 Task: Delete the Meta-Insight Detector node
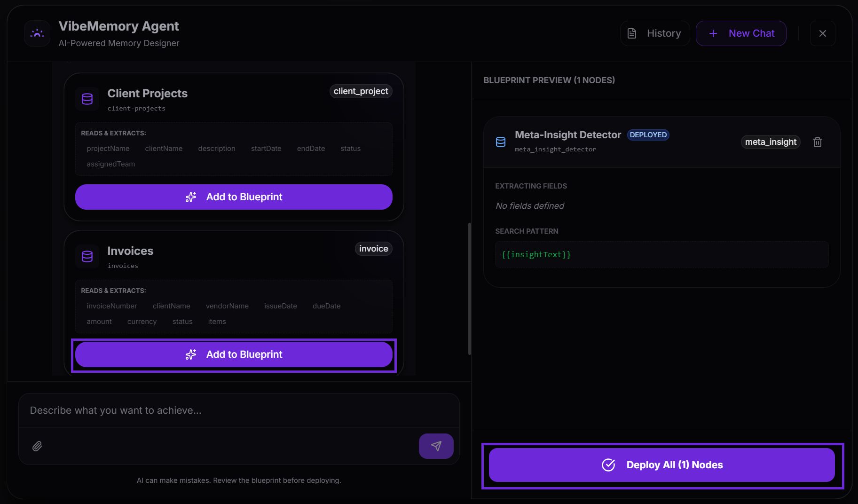pos(817,142)
